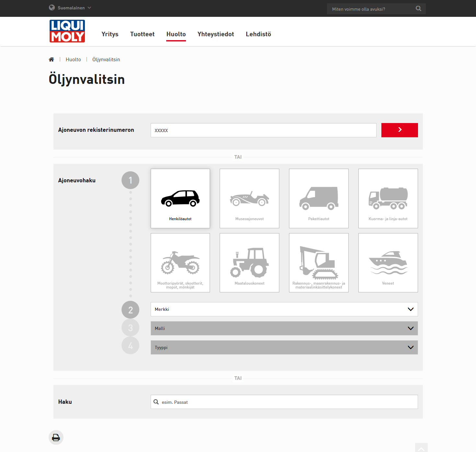
Task: Click the printer icon button
Action: click(x=56, y=437)
